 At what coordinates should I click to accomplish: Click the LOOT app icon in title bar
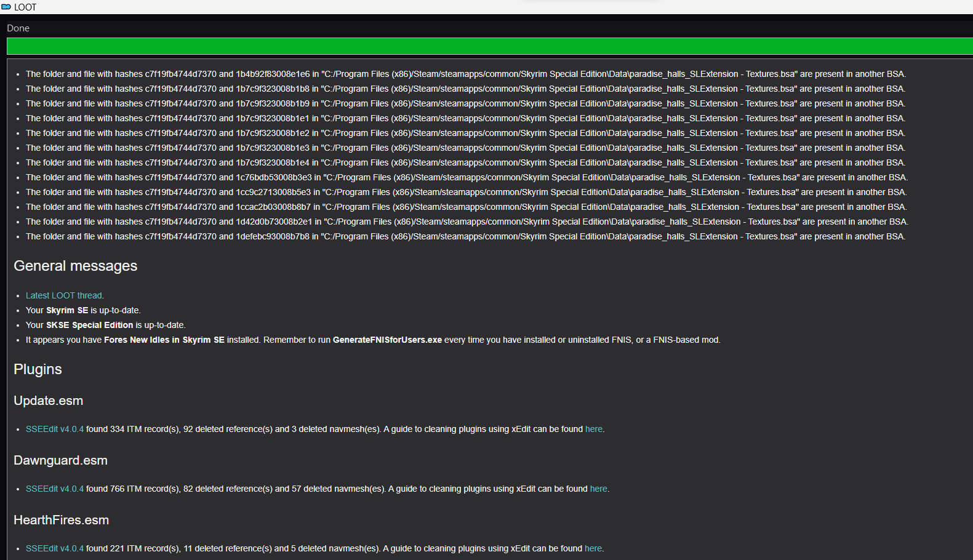click(x=6, y=7)
